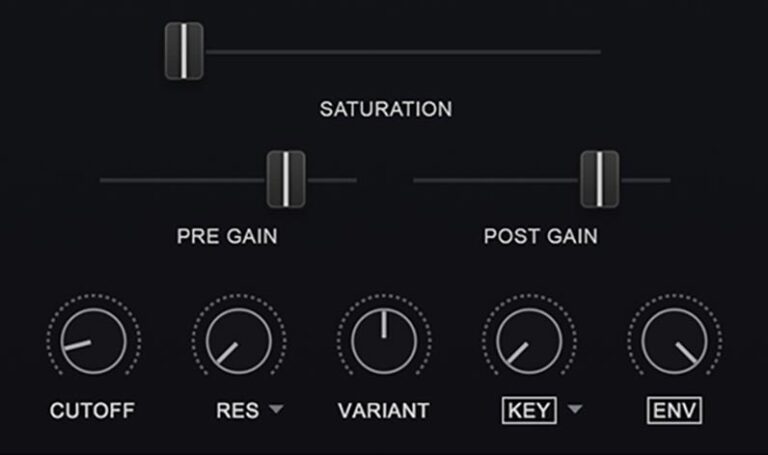Click the knob above the ENV label

pyautogui.click(x=674, y=341)
